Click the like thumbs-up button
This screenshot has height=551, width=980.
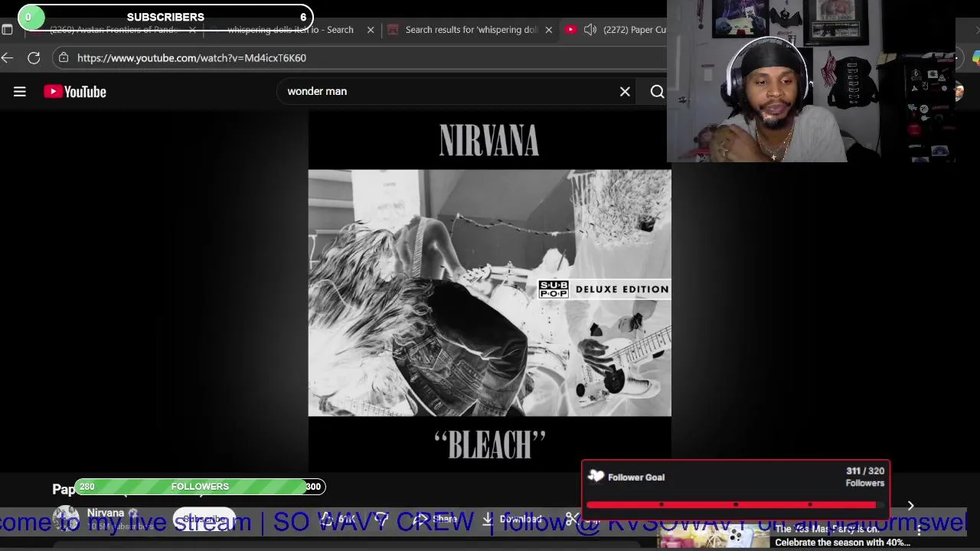[x=338, y=520]
